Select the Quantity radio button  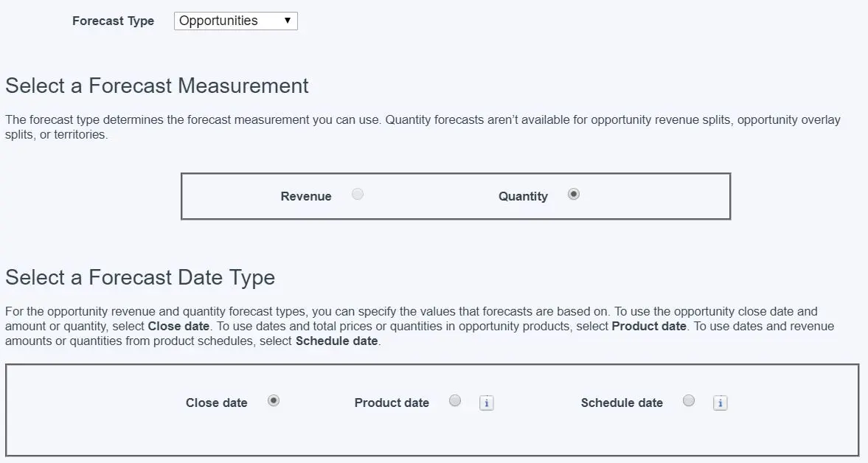(574, 194)
